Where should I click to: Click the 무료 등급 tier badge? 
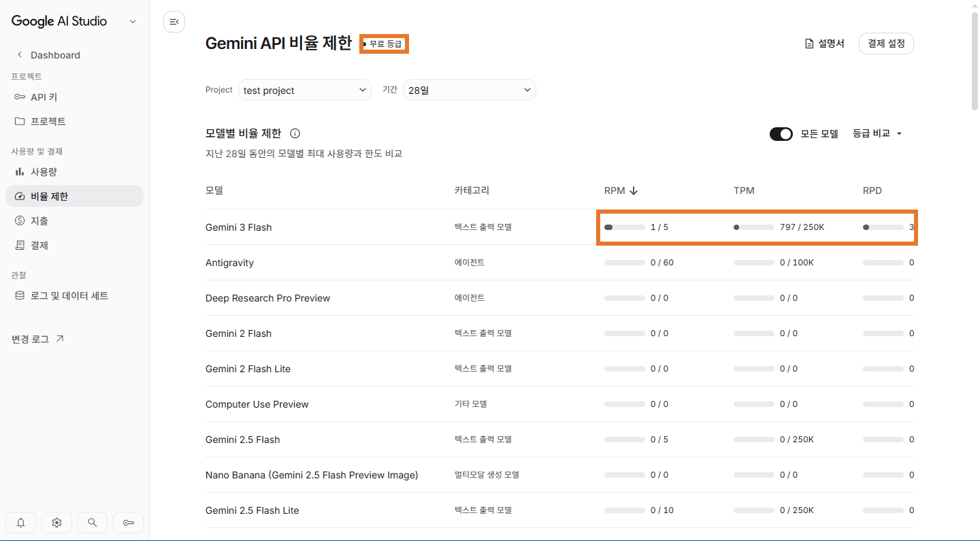(384, 44)
